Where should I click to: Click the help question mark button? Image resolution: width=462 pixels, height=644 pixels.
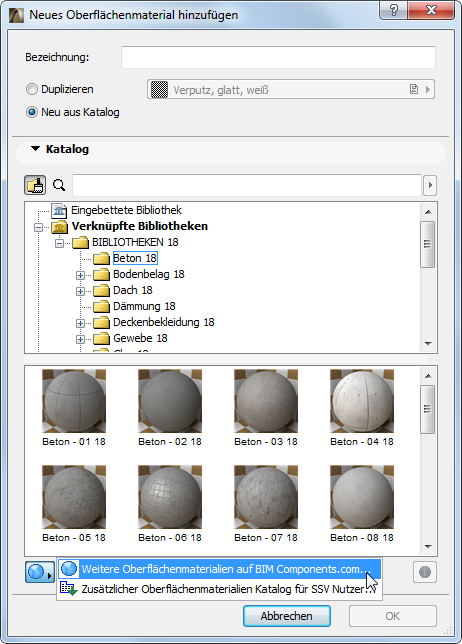click(x=393, y=10)
